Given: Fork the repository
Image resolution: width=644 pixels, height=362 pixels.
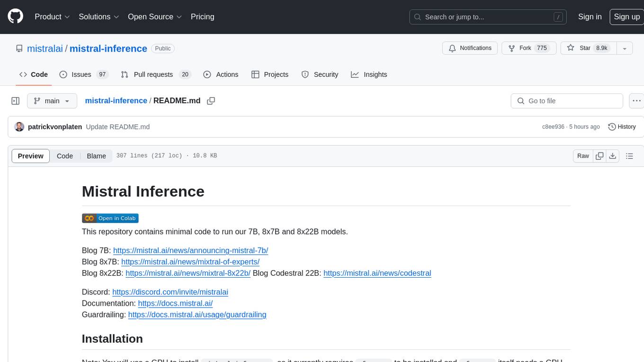Looking at the screenshot, I should (x=528, y=48).
